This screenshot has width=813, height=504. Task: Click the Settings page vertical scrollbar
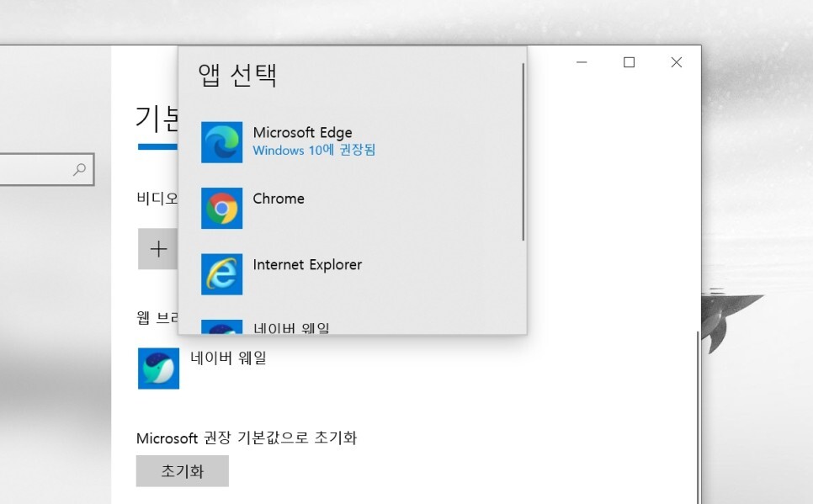pyautogui.click(x=698, y=417)
